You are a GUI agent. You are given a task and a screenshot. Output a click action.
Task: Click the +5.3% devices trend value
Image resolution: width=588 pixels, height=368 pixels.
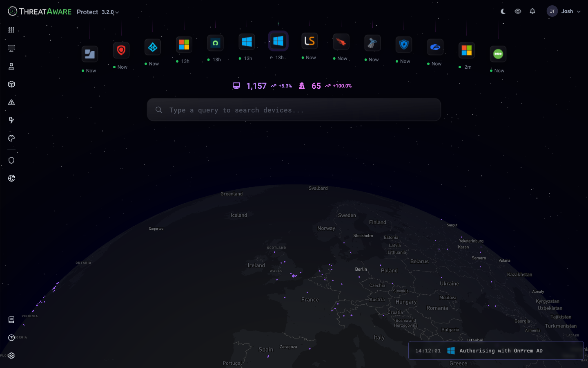(285, 86)
